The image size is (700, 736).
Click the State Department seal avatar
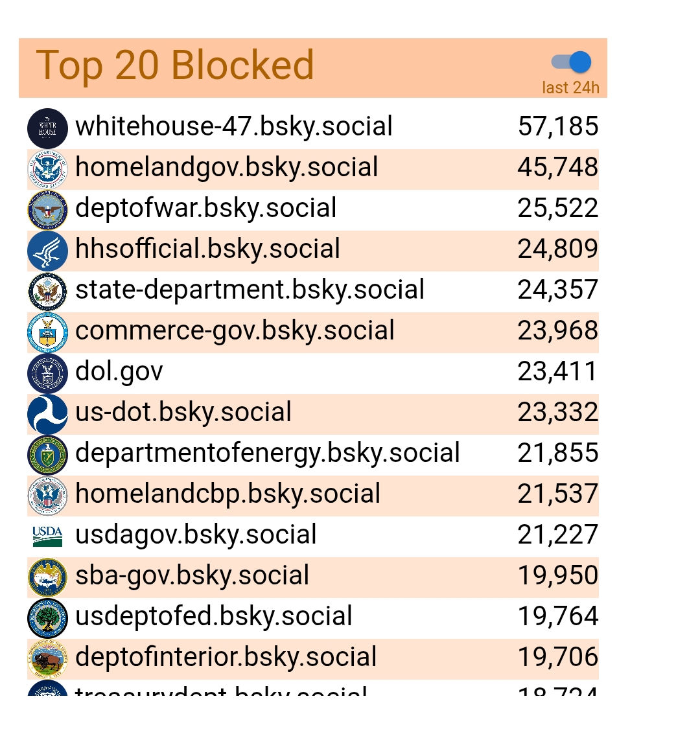[x=47, y=291]
